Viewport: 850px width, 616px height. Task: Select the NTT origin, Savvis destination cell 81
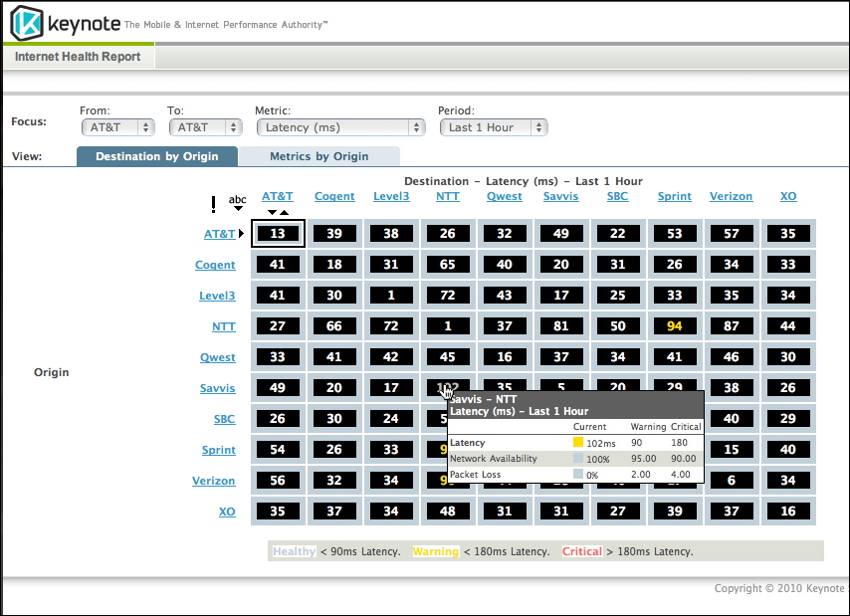click(561, 326)
